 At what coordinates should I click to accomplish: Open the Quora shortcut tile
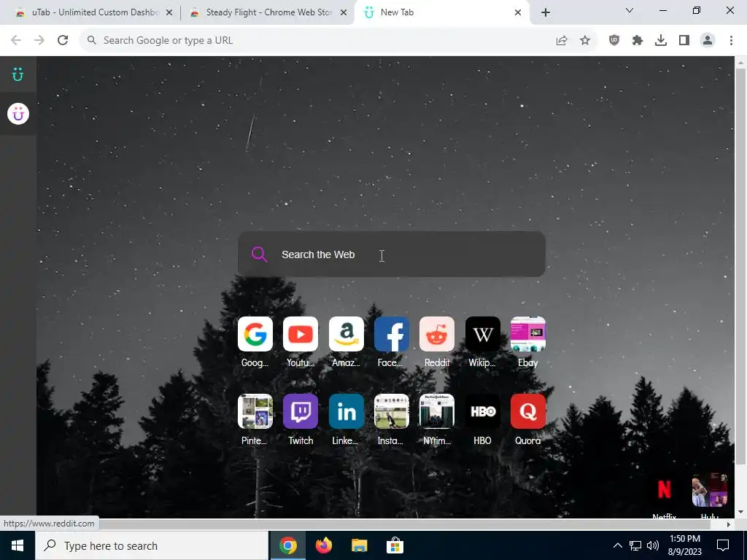pos(528,411)
